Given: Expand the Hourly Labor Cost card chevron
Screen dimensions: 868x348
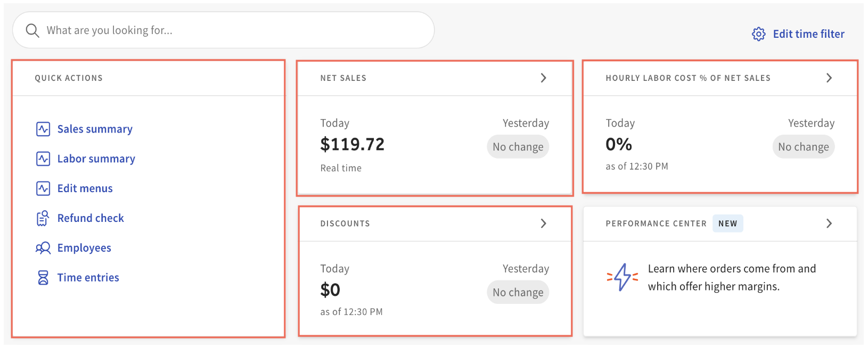Looking at the screenshot, I should pyautogui.click(x=829, y=78).
